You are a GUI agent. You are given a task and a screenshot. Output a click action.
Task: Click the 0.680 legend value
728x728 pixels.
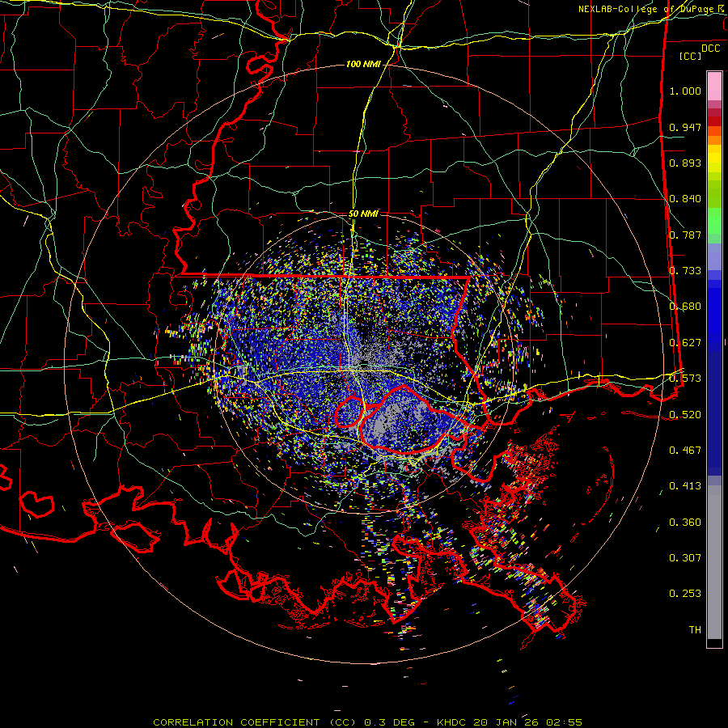tap(685, 307)
